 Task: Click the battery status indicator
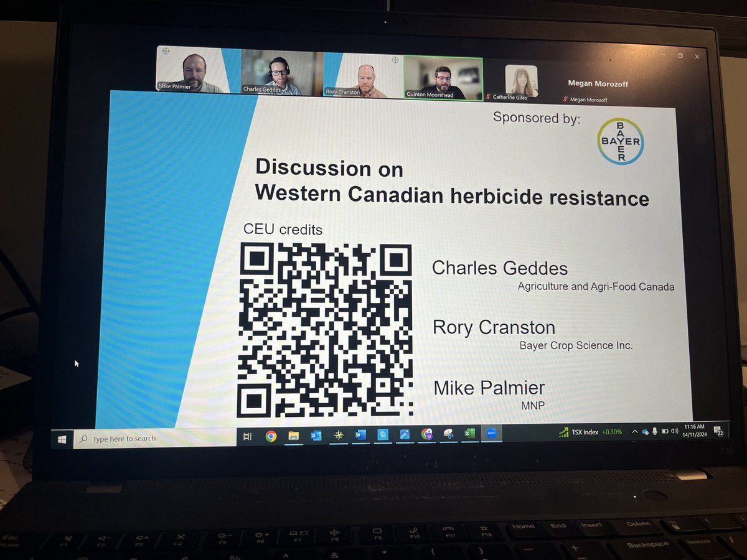665,432
